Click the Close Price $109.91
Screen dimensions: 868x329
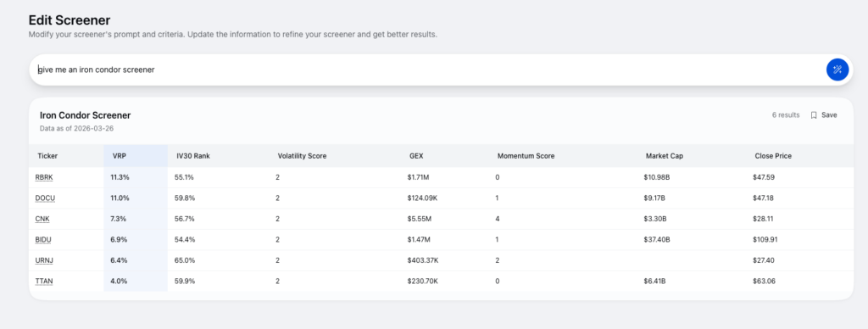[765, 240]
